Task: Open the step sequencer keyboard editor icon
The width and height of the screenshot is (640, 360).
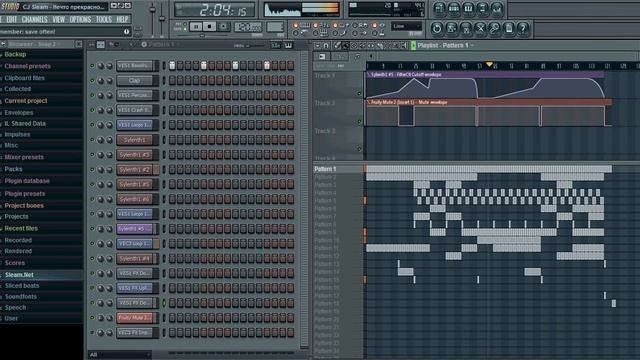Action: (288, 45)
